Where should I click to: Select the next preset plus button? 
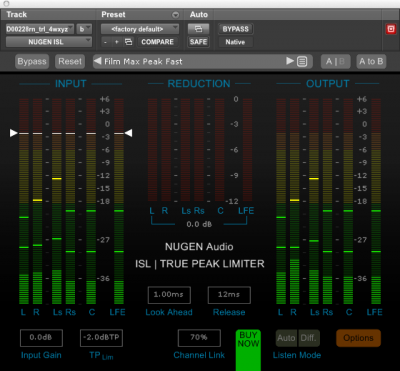click(x=116, y=42)
